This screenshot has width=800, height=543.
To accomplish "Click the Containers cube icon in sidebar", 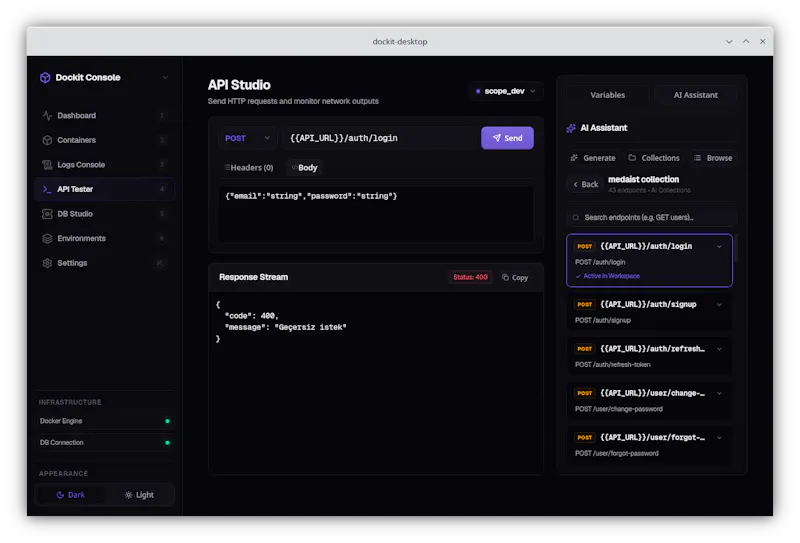I will click(47, 140).
